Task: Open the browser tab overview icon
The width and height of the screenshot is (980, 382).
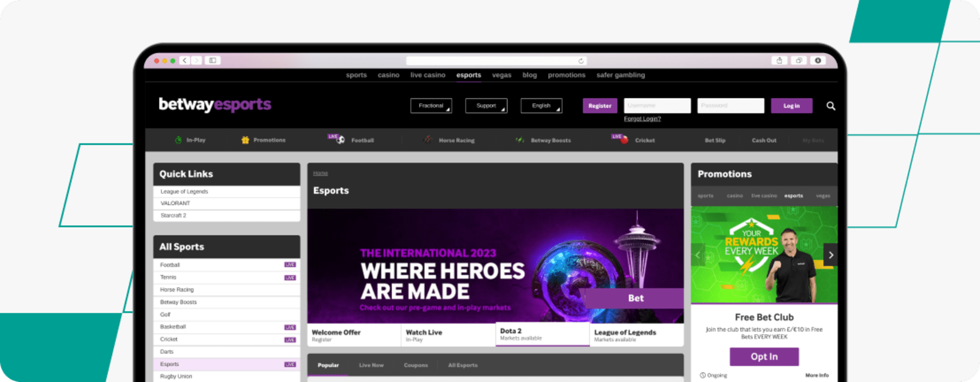Action: pyautogui.click(x=799, y=60)
